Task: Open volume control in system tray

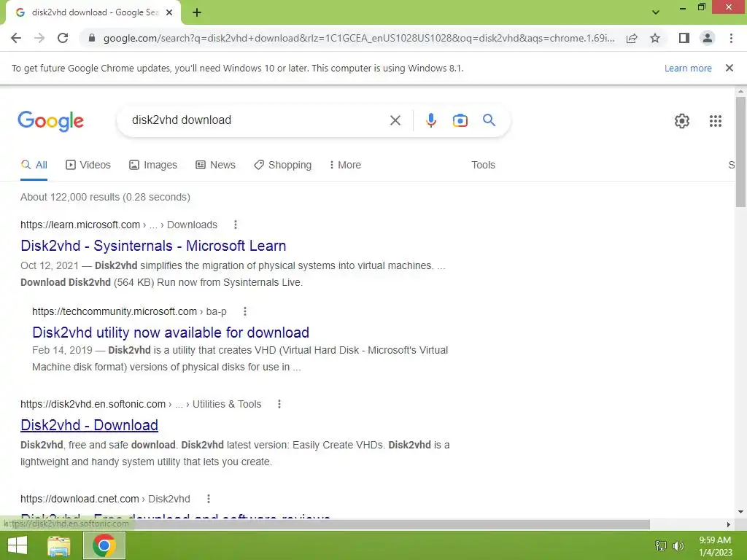Action: [x=678, y=545]
